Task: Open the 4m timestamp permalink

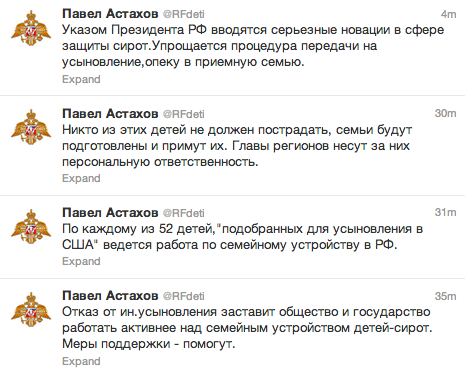Action: tap(448, 14)
